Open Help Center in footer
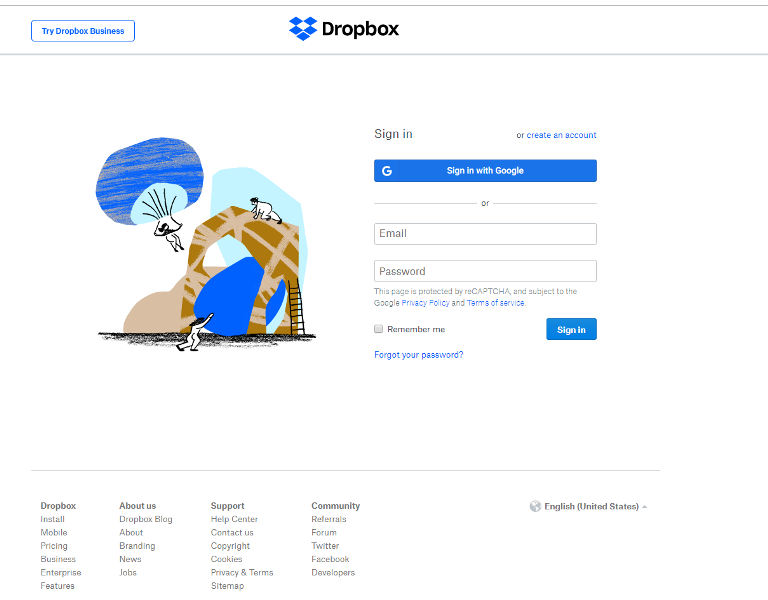Image resolution: width=768 pixels, height=600 pixels. [x=234, y=519]
